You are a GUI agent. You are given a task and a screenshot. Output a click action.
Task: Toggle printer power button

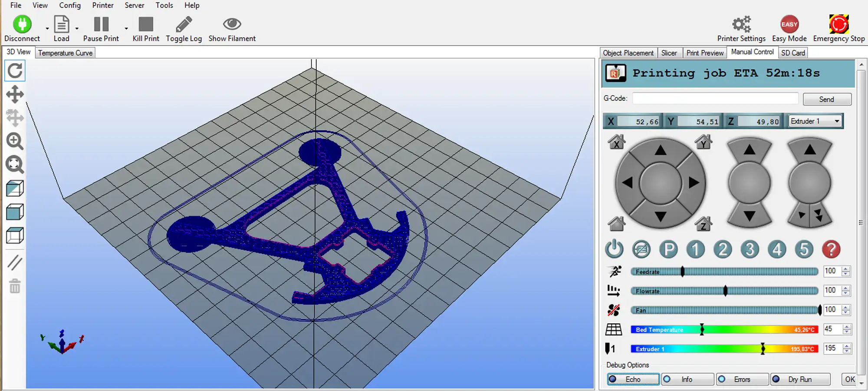[614, 249]
